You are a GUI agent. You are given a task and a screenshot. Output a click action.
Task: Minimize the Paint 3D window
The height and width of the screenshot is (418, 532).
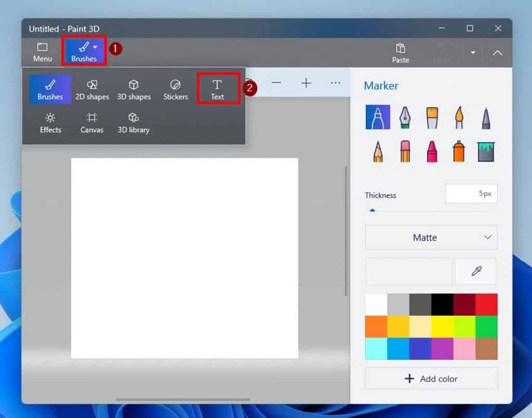tap(442, 28)
